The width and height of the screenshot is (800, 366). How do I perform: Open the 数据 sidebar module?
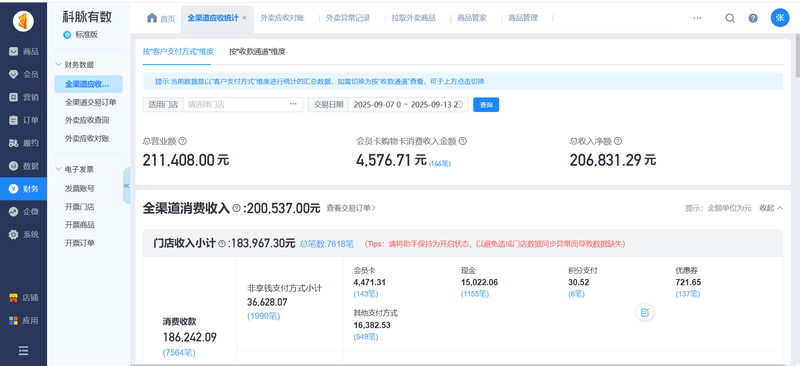tap(23, 166)
